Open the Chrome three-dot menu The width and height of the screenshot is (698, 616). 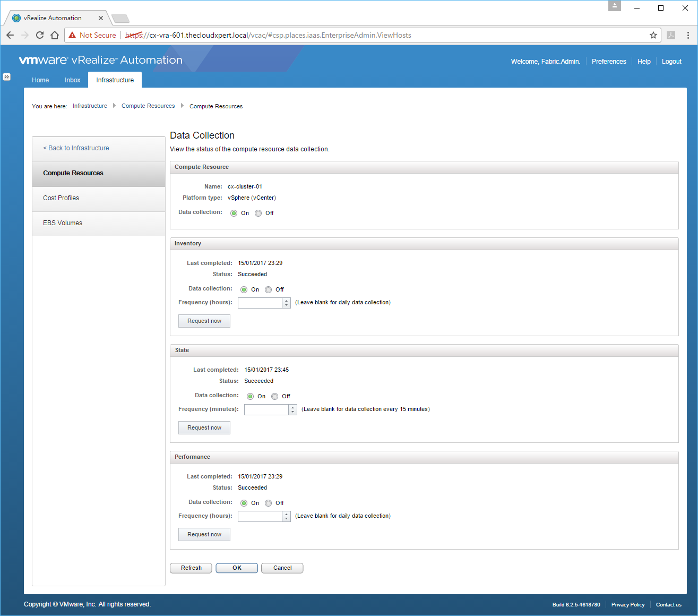(688, 35)
